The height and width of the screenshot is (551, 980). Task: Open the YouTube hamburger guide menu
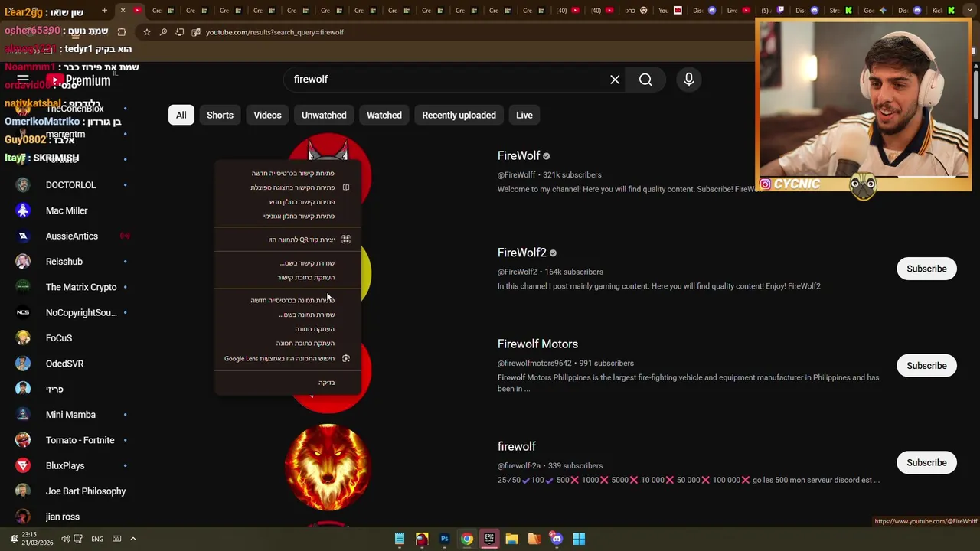coord(23,80)
